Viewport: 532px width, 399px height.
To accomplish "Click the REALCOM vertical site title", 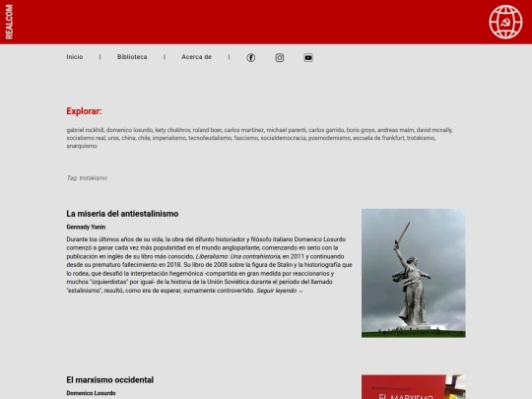I will tap(9, 22).
